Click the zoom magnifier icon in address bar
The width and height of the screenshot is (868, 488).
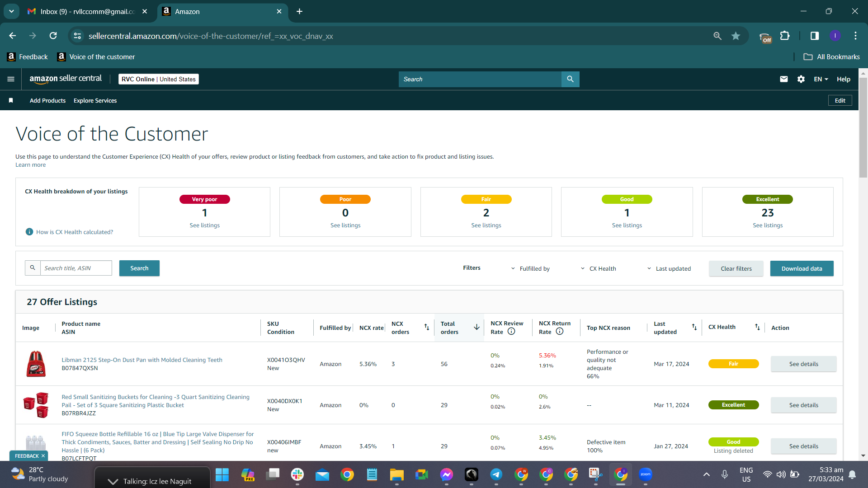coord(717,36)
